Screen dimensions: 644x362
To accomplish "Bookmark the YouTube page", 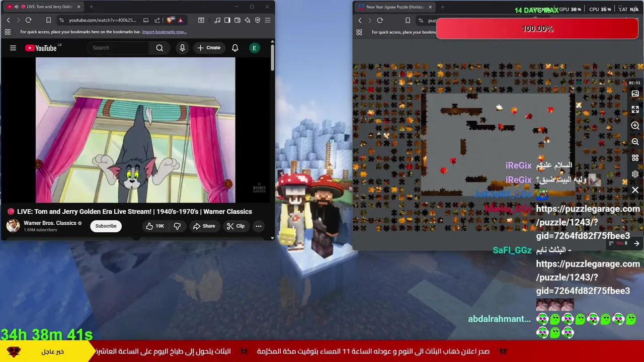I will (48, 20).
